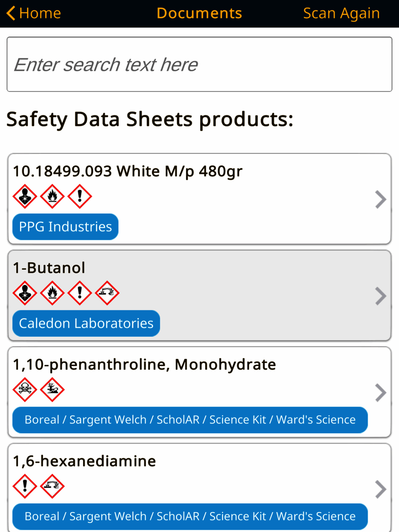399x532 pixels.
Task: Select the exclamation pictogram under 1,6-hexanediamine
Action: click(25, 487)
